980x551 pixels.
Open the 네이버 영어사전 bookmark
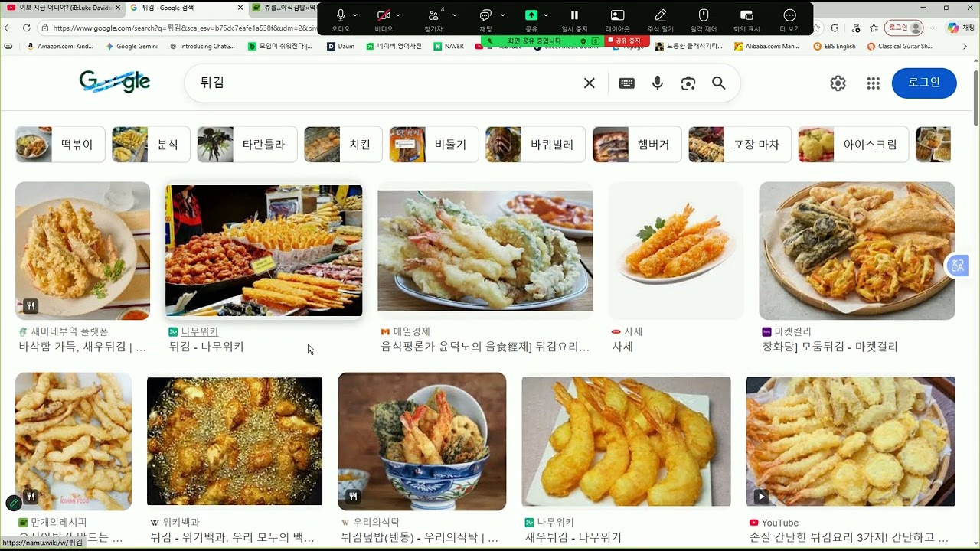coord(394,46)
